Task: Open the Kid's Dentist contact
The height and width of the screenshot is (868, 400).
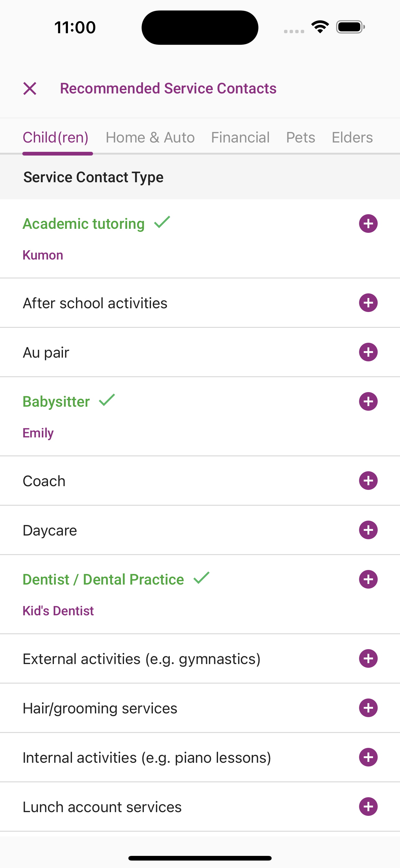Action: coord(58,611)
